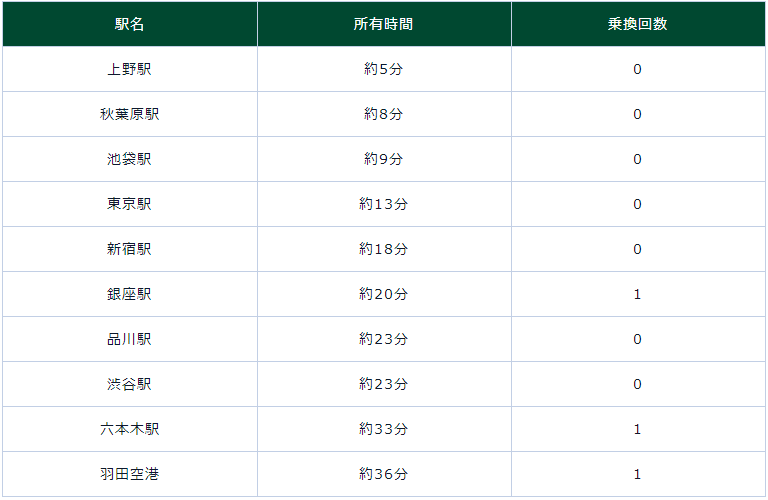This screenshot has height=500, width=768.
Task: Click transfer count for 羽田空港 row
Action: [x=638, y=474]
